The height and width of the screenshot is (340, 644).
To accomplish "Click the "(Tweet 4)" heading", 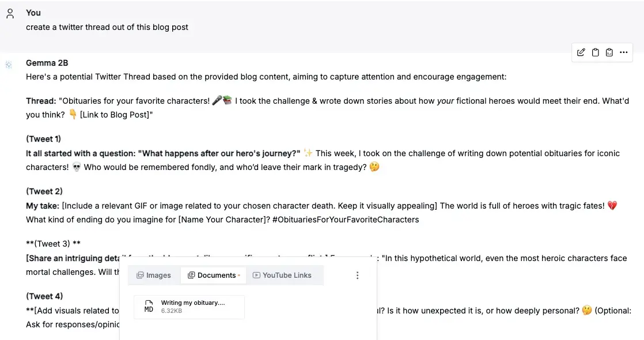I will tap(44, 296).
